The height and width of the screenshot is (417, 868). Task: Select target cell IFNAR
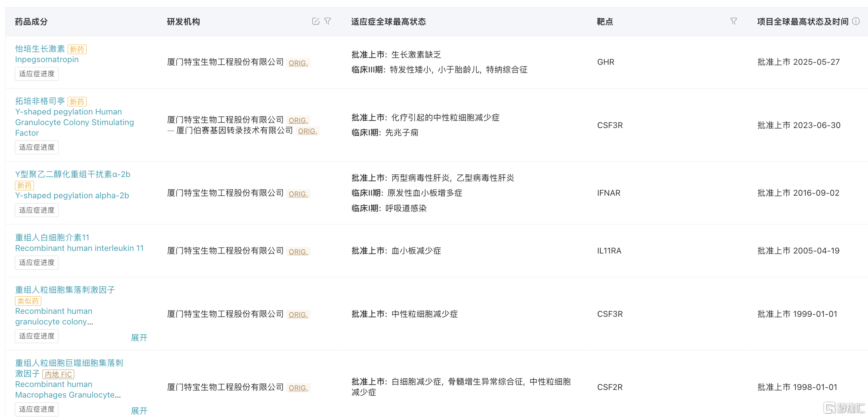point(609,193)
